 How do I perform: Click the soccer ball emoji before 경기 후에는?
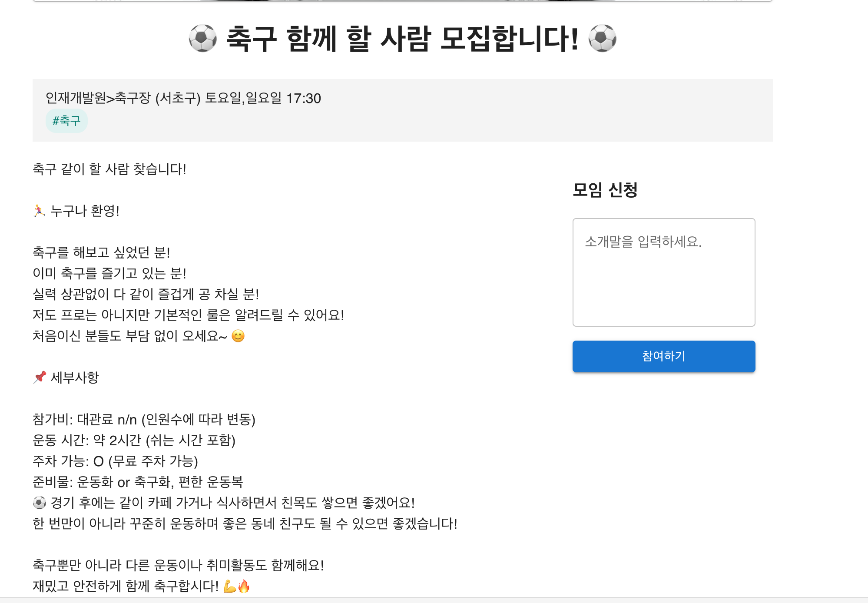coord(40,503)
